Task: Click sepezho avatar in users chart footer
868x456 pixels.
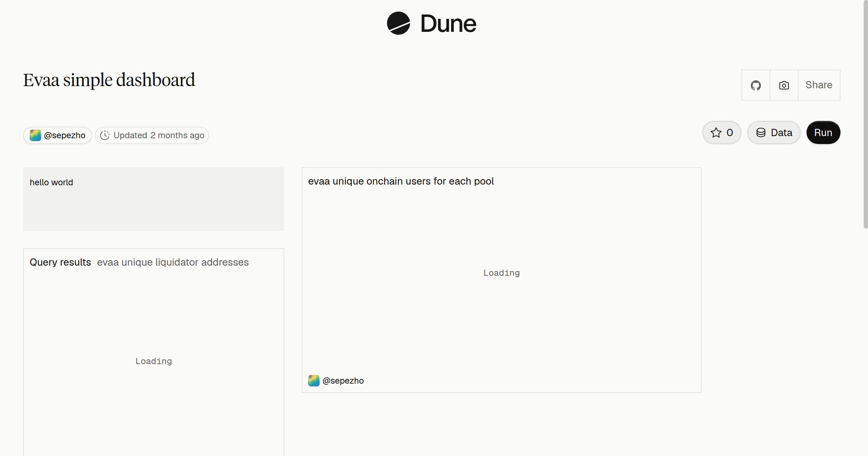Action: [314, 381]
